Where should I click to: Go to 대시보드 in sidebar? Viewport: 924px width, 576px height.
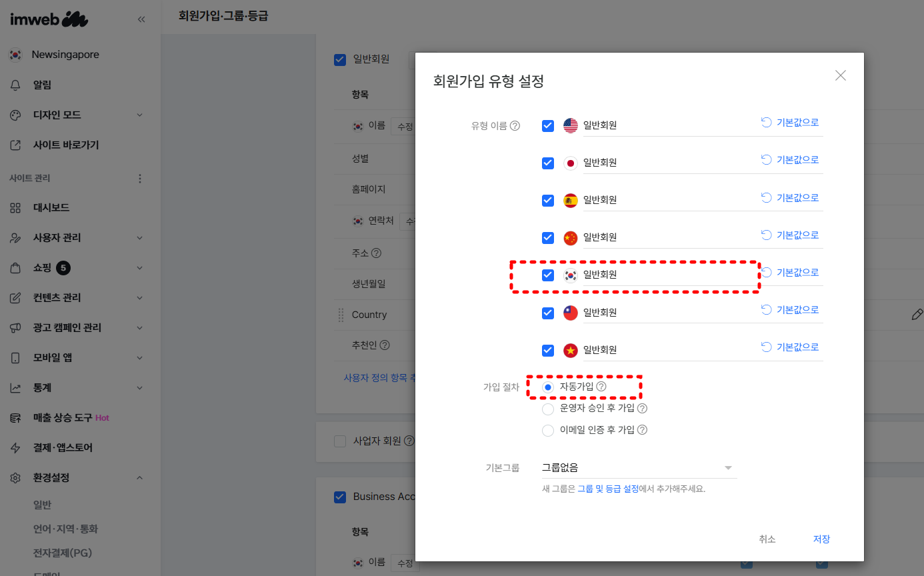51,208
